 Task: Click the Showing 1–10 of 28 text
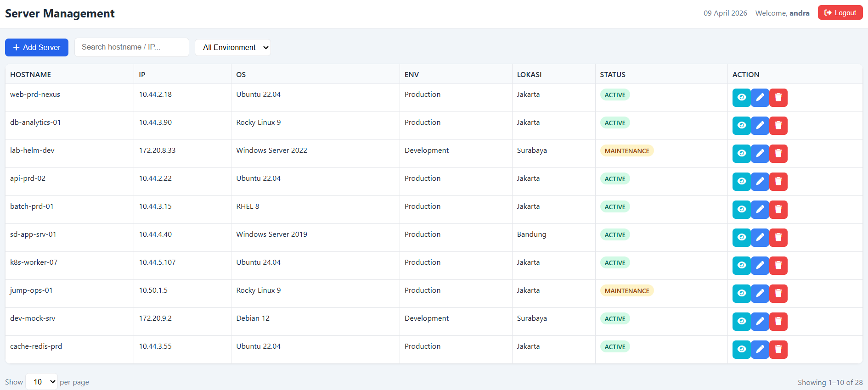click(x=830, y=382)
